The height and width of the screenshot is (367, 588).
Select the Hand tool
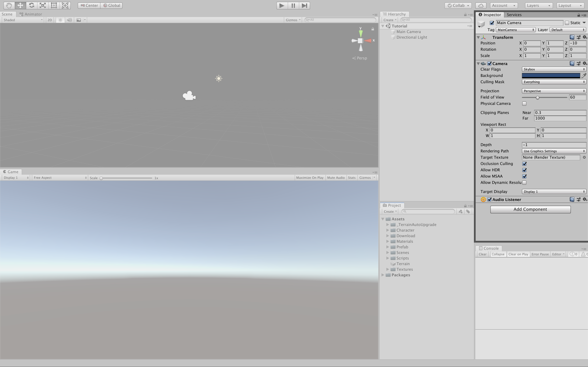click(x=9, y=5)
